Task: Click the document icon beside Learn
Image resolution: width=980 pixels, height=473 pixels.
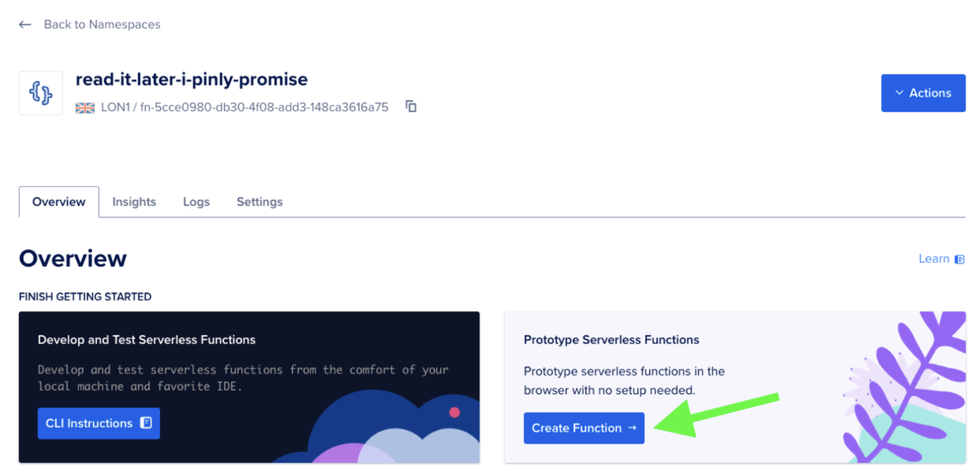Action: (961, 258)
